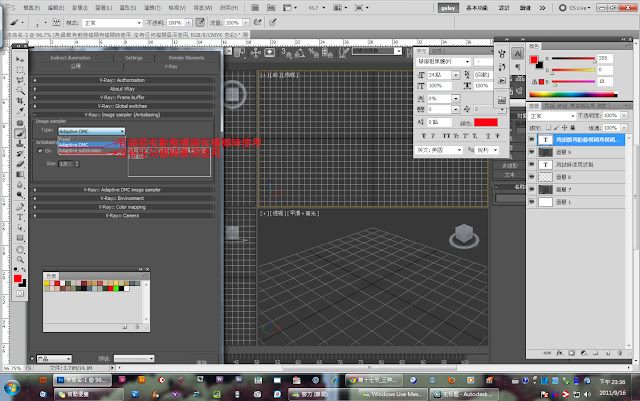The width and height of the screenshot is (640, 401).
Task: Hide the selected top text layer
Action: (x=531, y=140)
